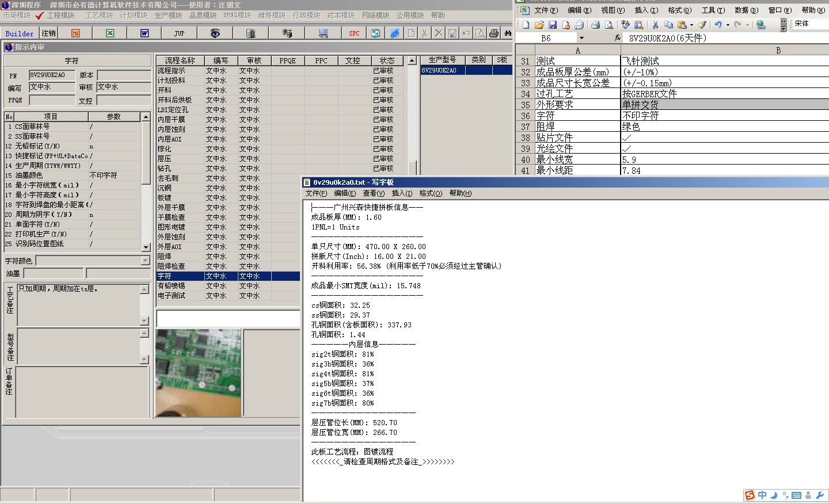
Task: Open the 成本模块 module menu
Action: click(341, 16)
